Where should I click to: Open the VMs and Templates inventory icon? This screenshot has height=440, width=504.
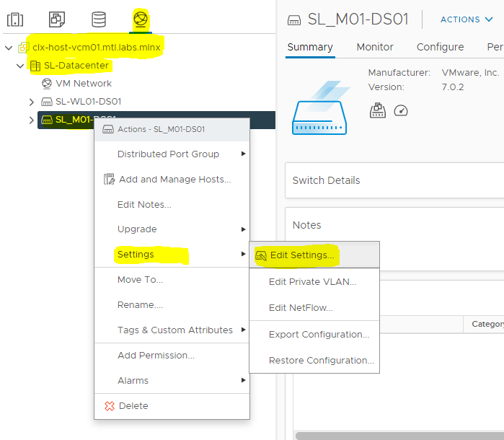(57, 19)
